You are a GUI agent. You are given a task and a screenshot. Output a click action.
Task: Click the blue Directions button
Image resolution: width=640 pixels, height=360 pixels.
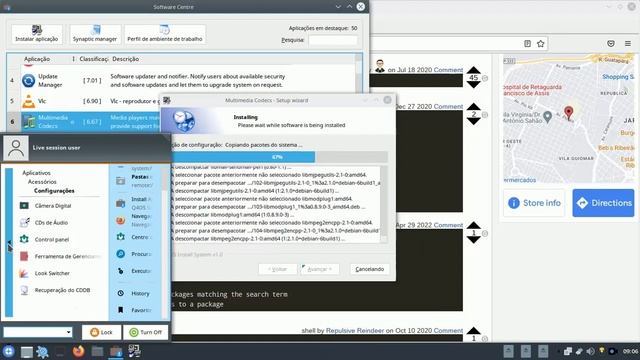coord(603,203)
